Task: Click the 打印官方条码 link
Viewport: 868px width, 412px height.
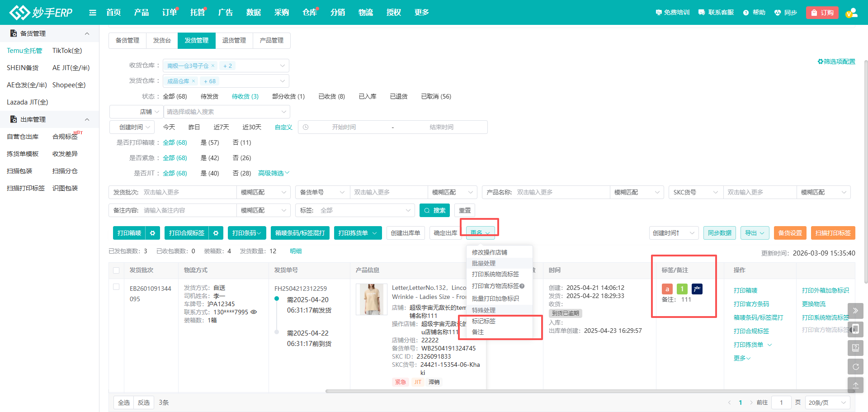Action: [751, 303]
